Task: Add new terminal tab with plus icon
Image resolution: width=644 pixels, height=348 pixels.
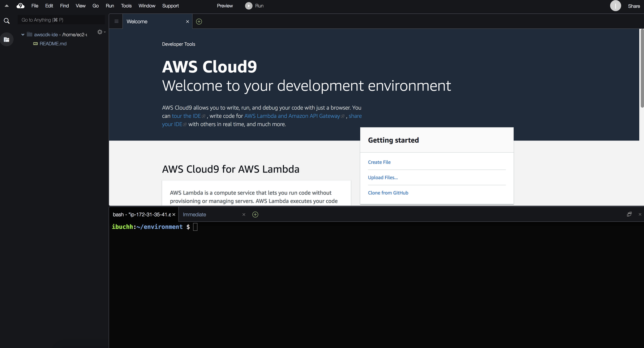Action: pyautogui.click(x=255, y=214)
